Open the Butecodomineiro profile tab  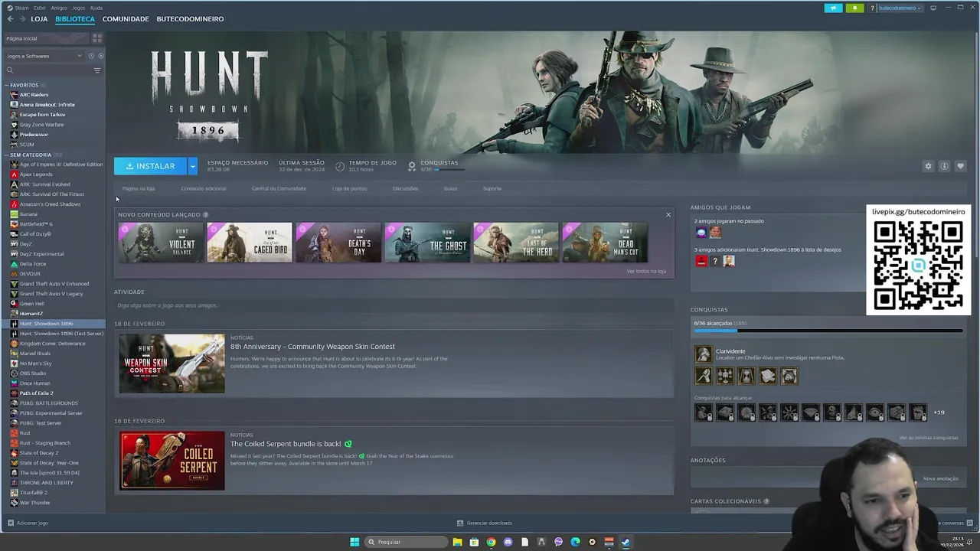pos(190,19)
